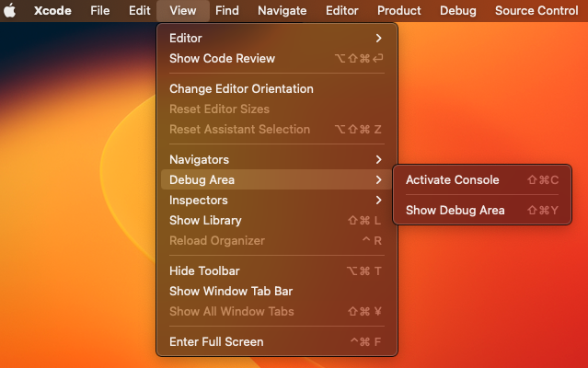Select Hide Toolbar
588x368 pixels.
(277, 271)
